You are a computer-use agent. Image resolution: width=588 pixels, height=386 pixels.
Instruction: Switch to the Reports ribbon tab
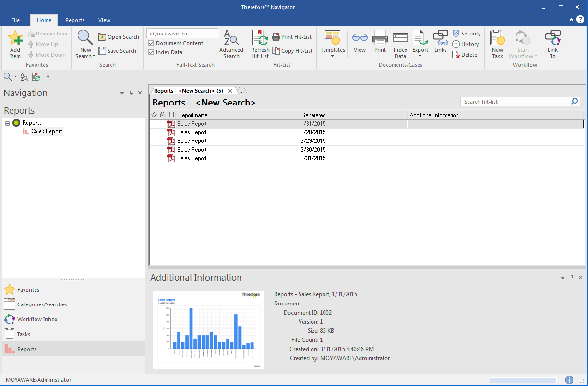(75, 20)
